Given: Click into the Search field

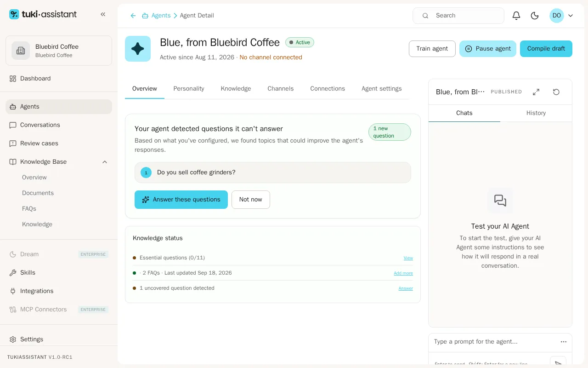Looking at the screenshot, I should click(458, 16).
